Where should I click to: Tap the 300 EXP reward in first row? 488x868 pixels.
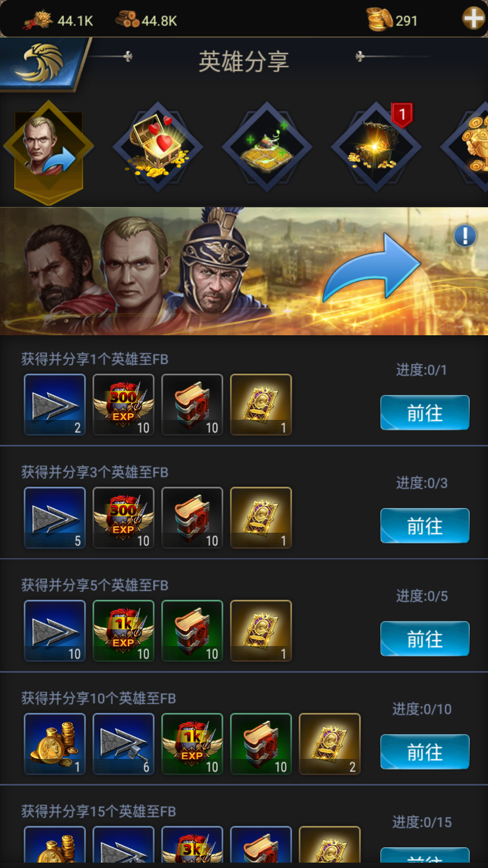click(x=124, y=405)
